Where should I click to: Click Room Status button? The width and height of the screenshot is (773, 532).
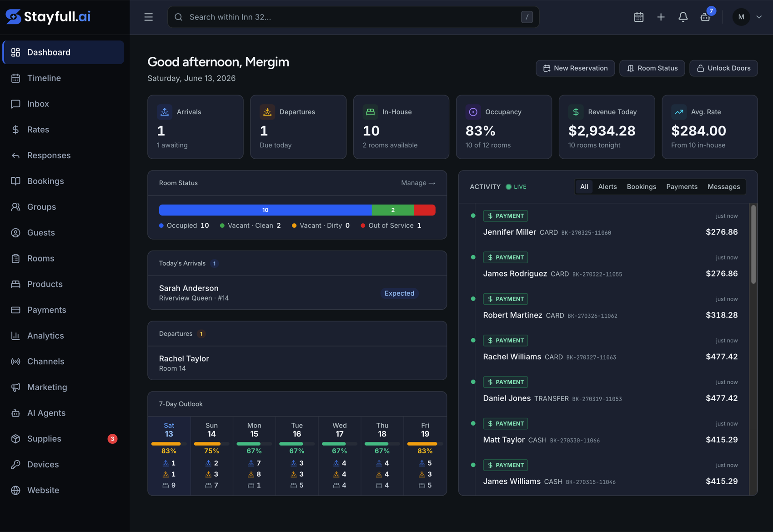[652, 68]
